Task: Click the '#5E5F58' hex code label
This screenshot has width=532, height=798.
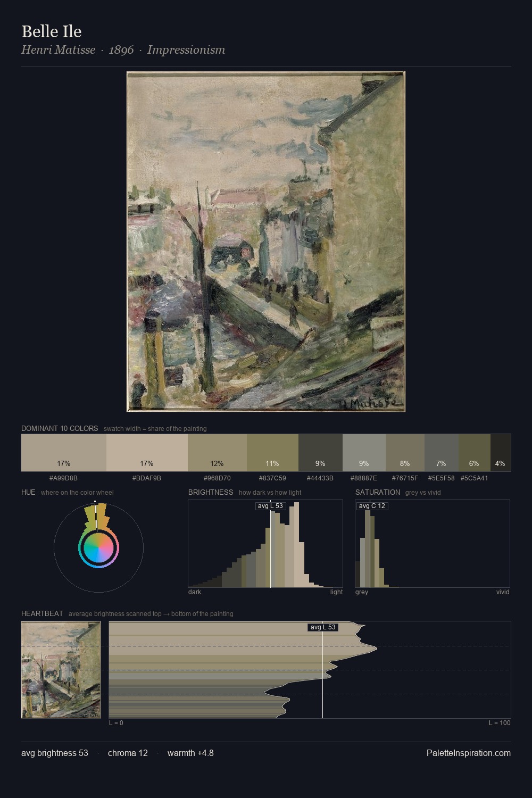Action: [x=441, y=478]
